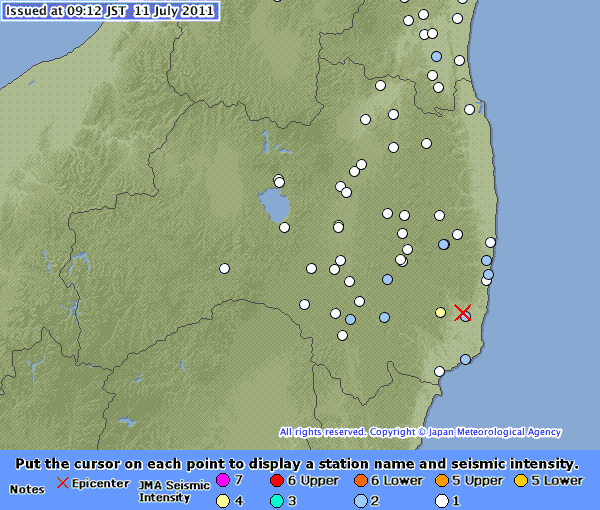Click the white intensity 1 legend circle
The height and width of the screenshot is (510, 600).
(x=441, y=500)
